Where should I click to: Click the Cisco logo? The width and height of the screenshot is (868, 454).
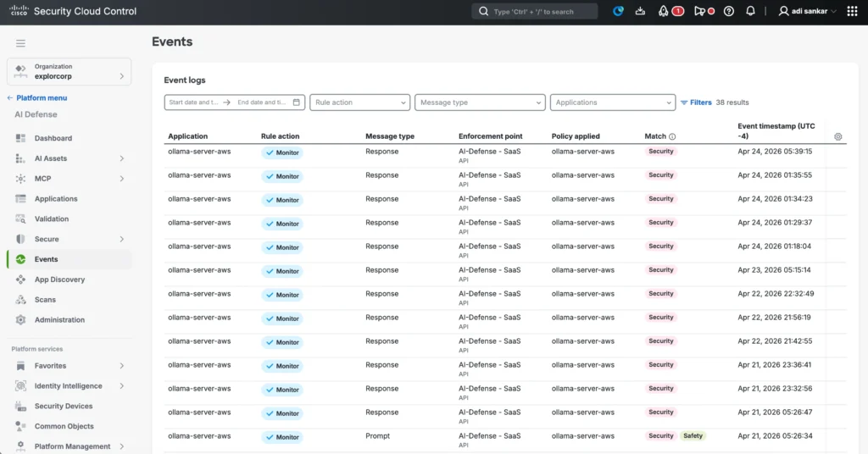(19, 10)
